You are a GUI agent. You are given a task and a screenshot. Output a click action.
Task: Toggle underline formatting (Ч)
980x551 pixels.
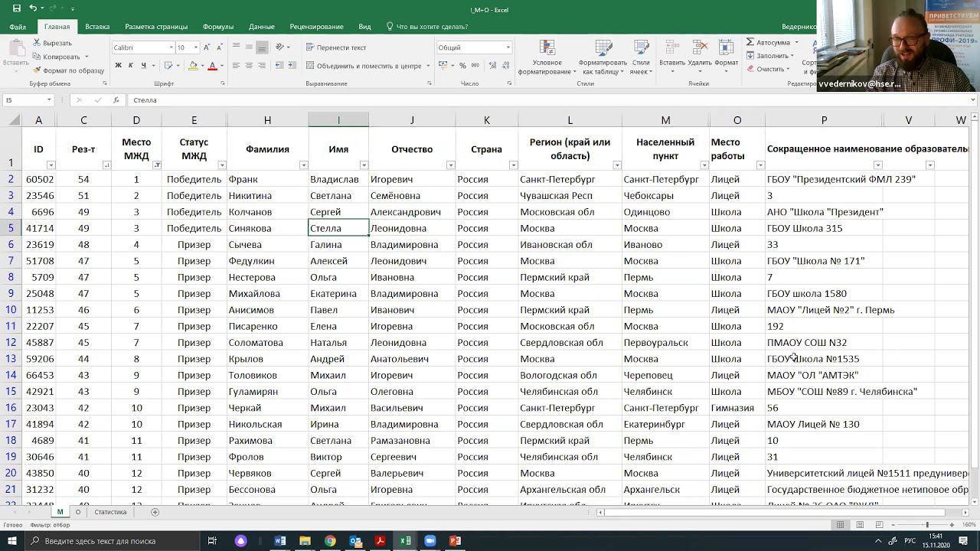coord(143,66)
